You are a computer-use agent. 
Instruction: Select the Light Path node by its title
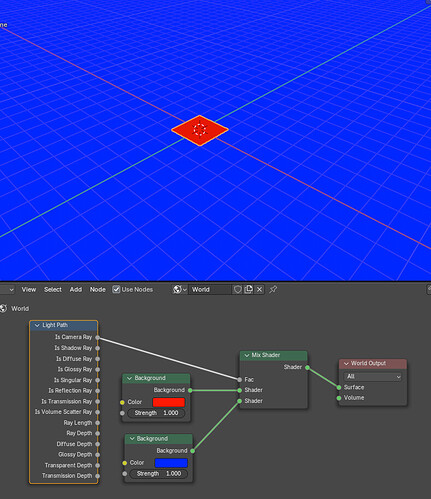55,325
